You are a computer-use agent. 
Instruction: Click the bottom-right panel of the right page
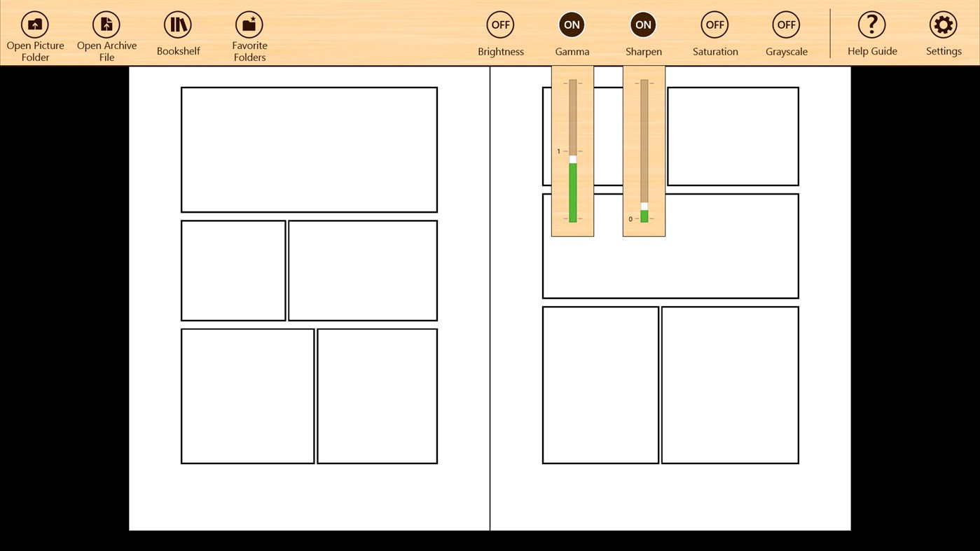729,384
